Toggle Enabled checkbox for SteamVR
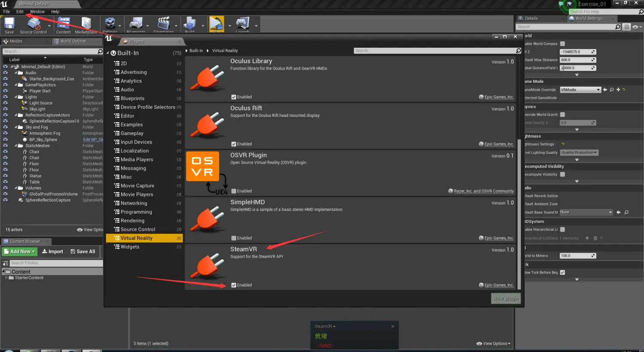The width and height of the screenshot is (644, 352). (234, 285)
